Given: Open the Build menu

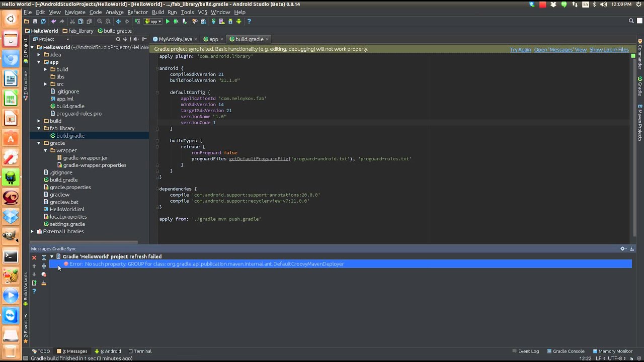Looking at the screenshot, I should coord(158,12).
